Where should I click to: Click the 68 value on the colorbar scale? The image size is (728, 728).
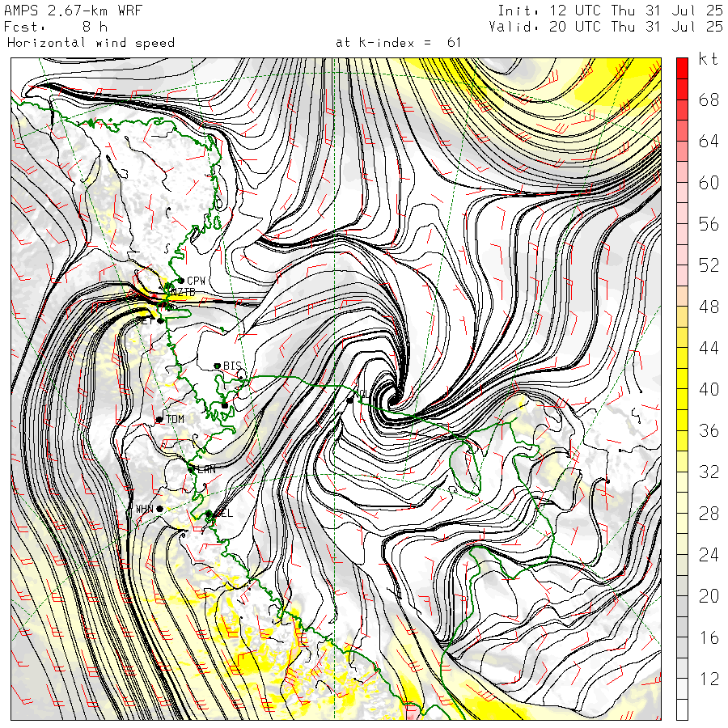point(709,99)
